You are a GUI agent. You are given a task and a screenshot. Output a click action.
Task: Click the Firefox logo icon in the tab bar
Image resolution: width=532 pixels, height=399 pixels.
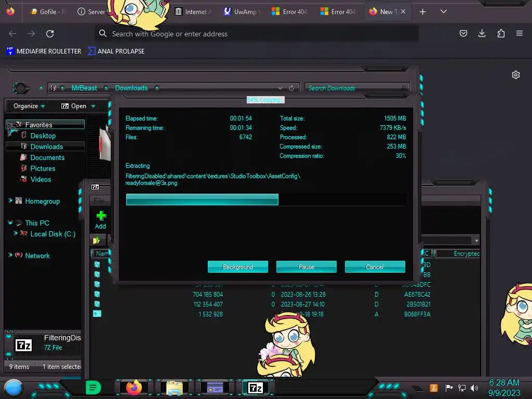10,11
